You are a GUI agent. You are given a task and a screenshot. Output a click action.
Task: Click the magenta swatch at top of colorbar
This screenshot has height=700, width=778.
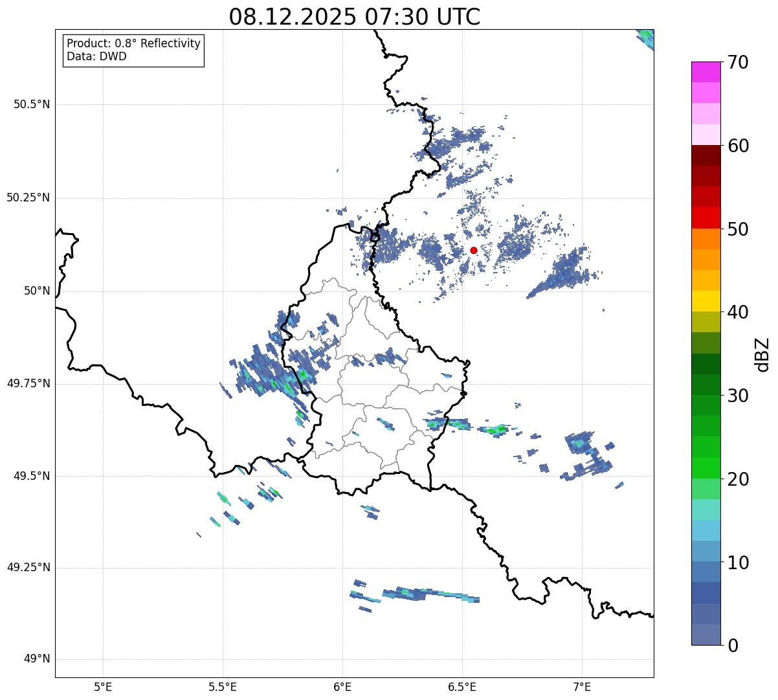tap(706, 72)
